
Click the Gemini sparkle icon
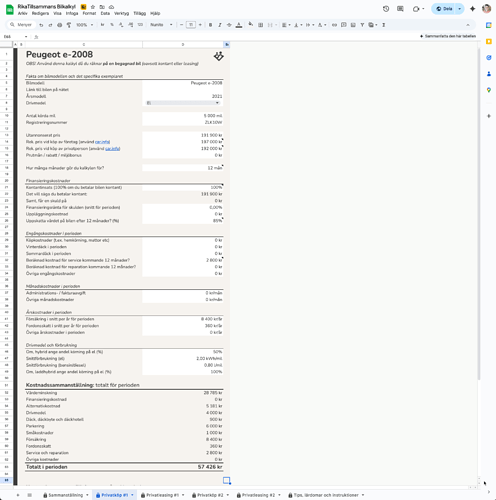472,9
